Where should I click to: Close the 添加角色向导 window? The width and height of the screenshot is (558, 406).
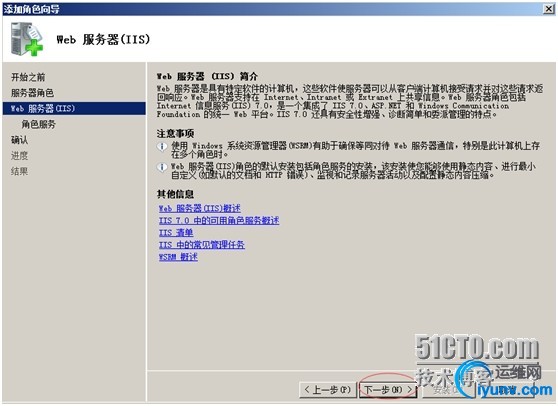[549, 9]
